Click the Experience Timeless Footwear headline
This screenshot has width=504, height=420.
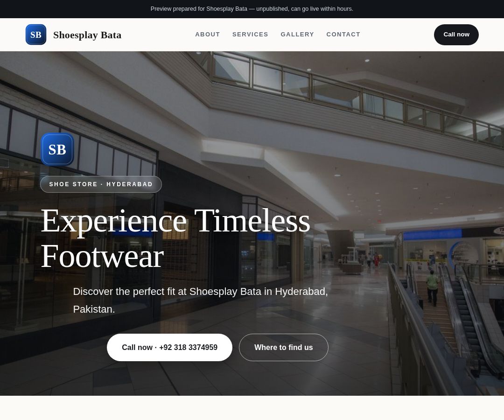coord(175,238)
